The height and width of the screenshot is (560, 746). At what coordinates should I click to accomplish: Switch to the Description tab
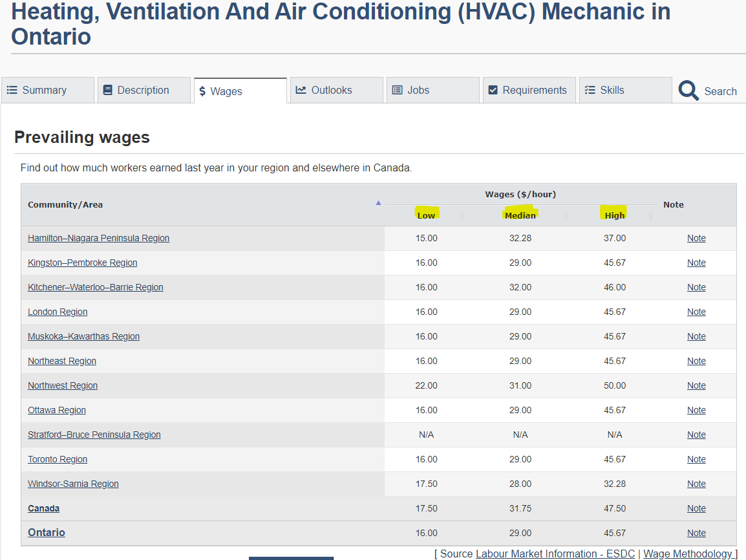[x=144, y=90]
